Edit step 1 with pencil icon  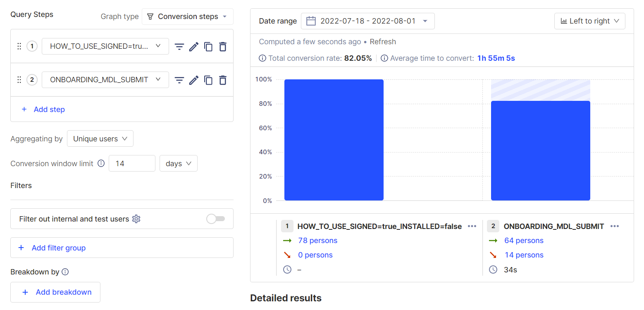193,47
